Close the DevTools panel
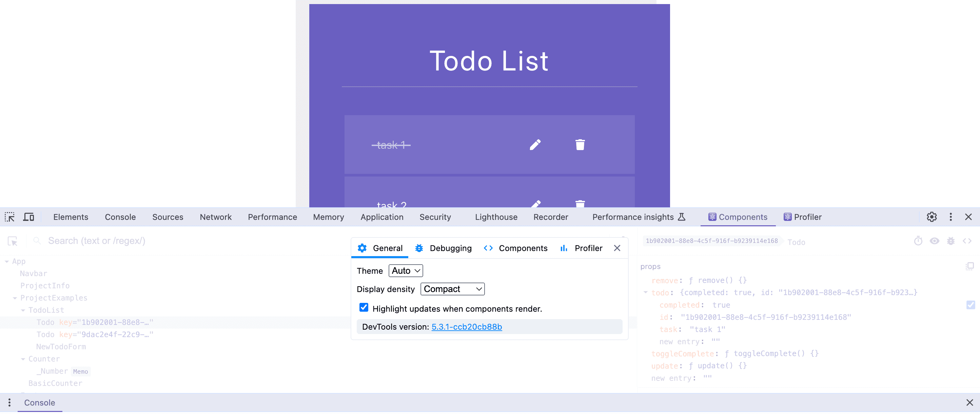 click(968, 217)
